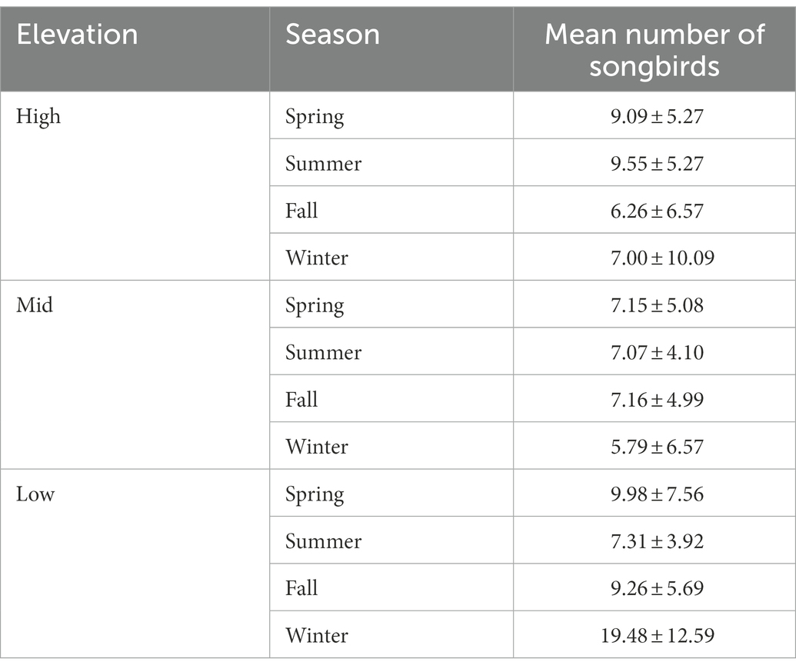Select the value 7.00 ± 10.09
This screenshot has height=672, width=796.
tap(662, 258)
